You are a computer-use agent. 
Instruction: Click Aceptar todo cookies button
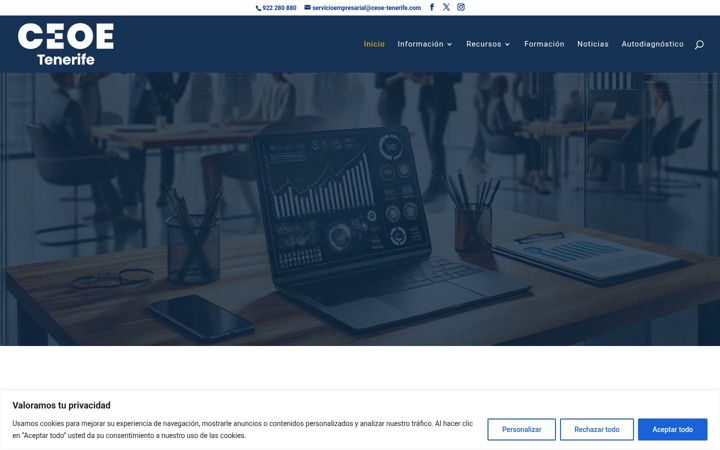click(673, 429)
